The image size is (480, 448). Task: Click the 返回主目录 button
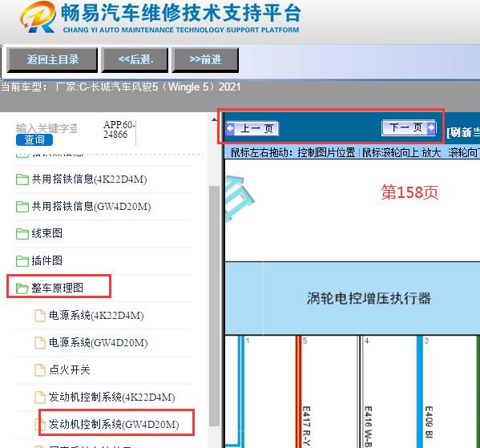52,60
